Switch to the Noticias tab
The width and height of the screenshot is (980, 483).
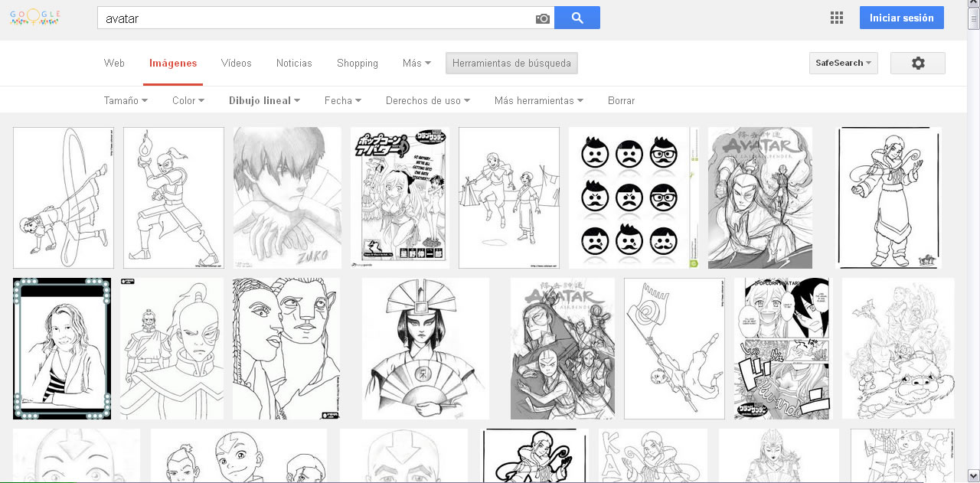click(294, 64)
